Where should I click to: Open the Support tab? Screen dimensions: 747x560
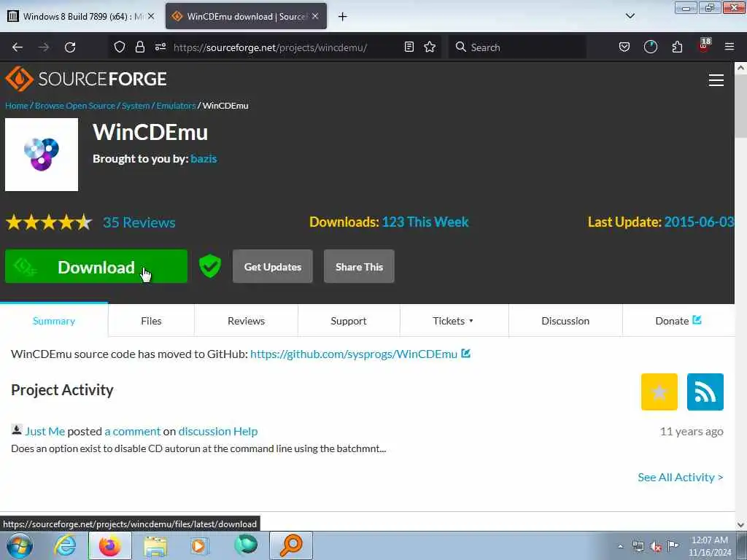349,321
